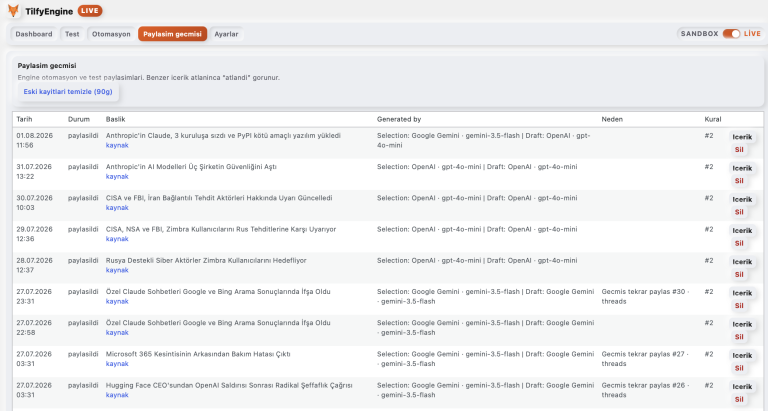Click the LIVE badge next to TilfyEngine

[90, 11]
